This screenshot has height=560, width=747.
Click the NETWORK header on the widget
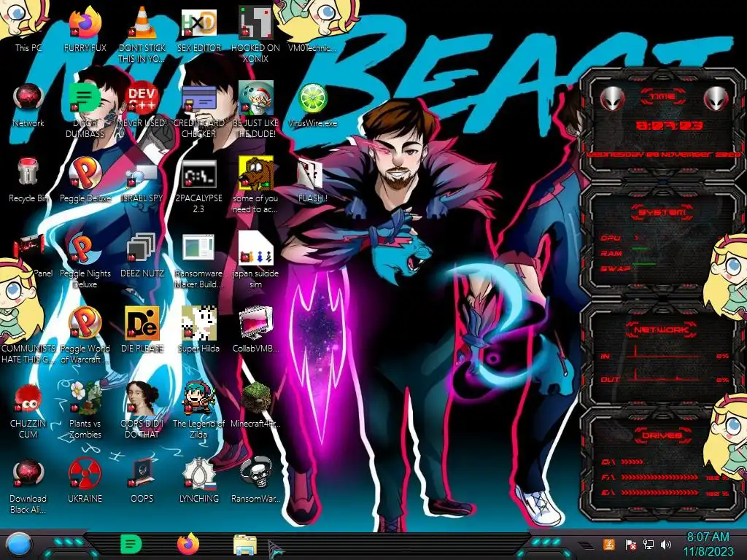(x=662, y=329)
